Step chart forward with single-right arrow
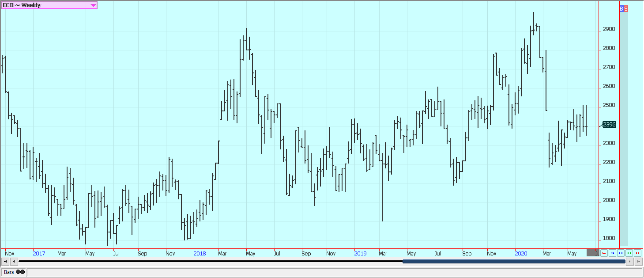 pos(630,262)
